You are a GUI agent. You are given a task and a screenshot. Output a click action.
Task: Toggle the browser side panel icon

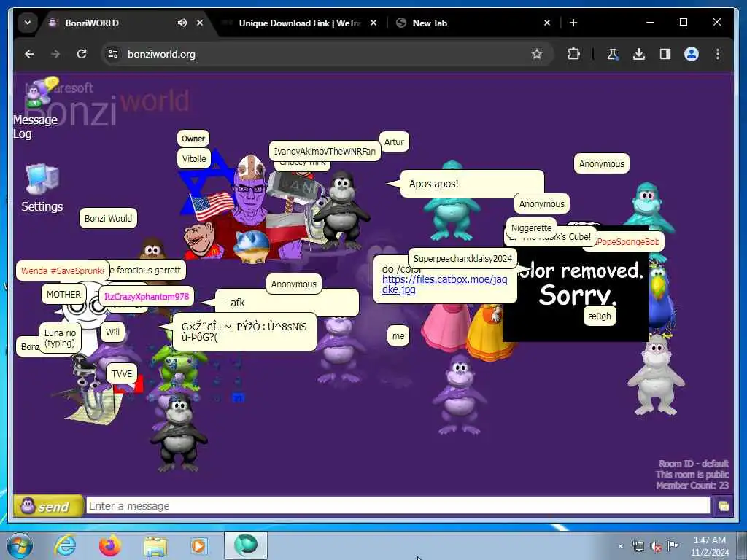[665, 54]
